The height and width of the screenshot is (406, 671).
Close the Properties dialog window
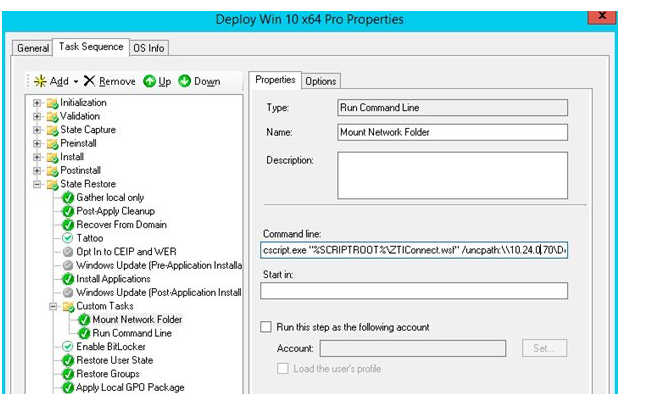pos(602,16)
